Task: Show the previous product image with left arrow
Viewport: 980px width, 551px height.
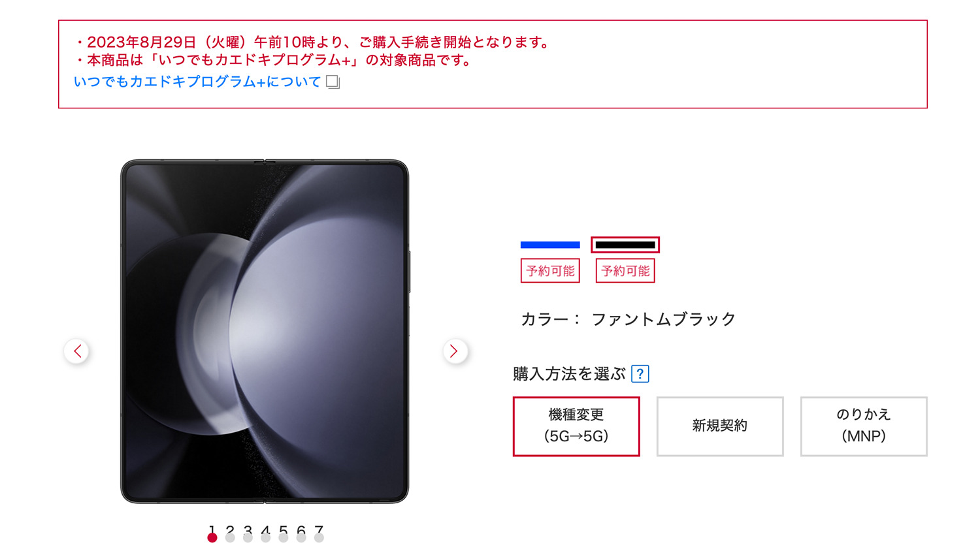Action: pyautogui.click(x=76, y=351)
